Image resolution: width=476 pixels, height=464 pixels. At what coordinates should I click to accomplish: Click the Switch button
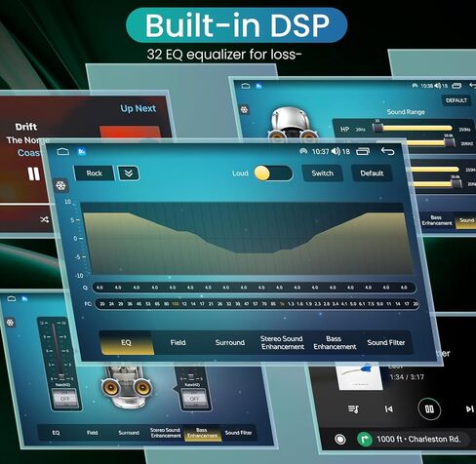pyautogui.click(x=322, y=174)
